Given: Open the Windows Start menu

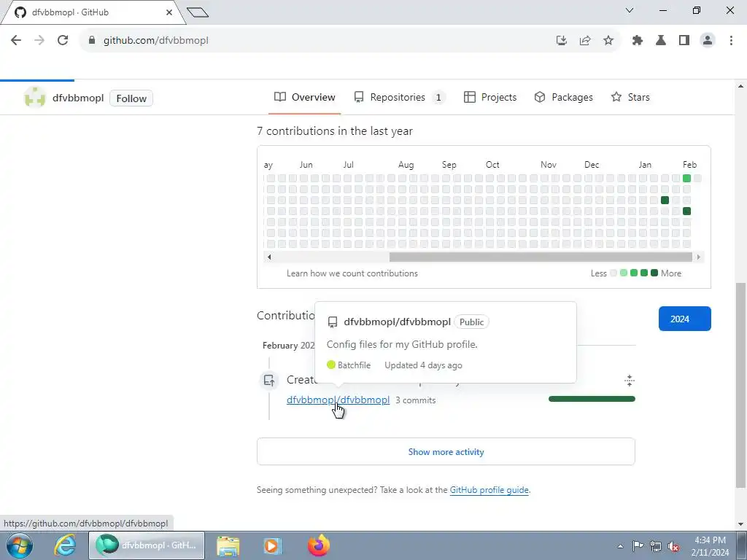Looking at the screenshot, I should (19, 545).
